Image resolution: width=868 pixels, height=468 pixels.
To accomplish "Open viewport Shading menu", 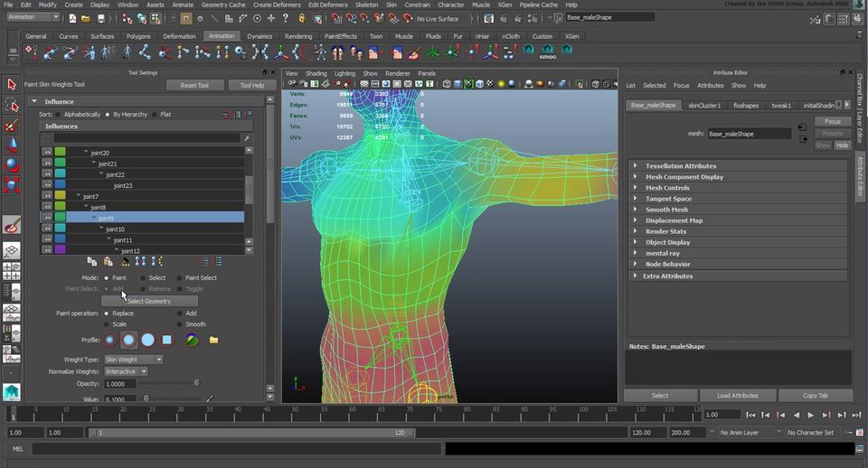I will (x=316, y=73).
